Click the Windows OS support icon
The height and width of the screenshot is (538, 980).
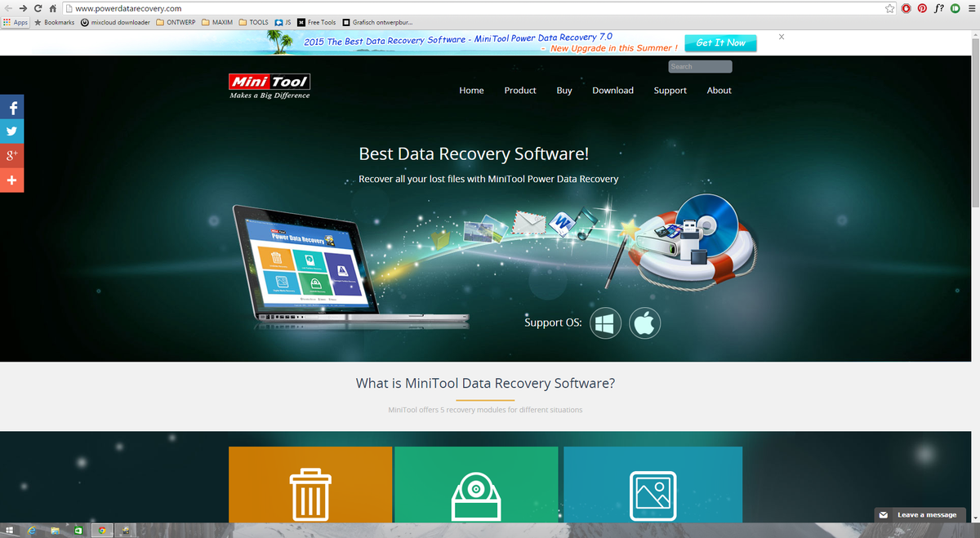[605, 322]
